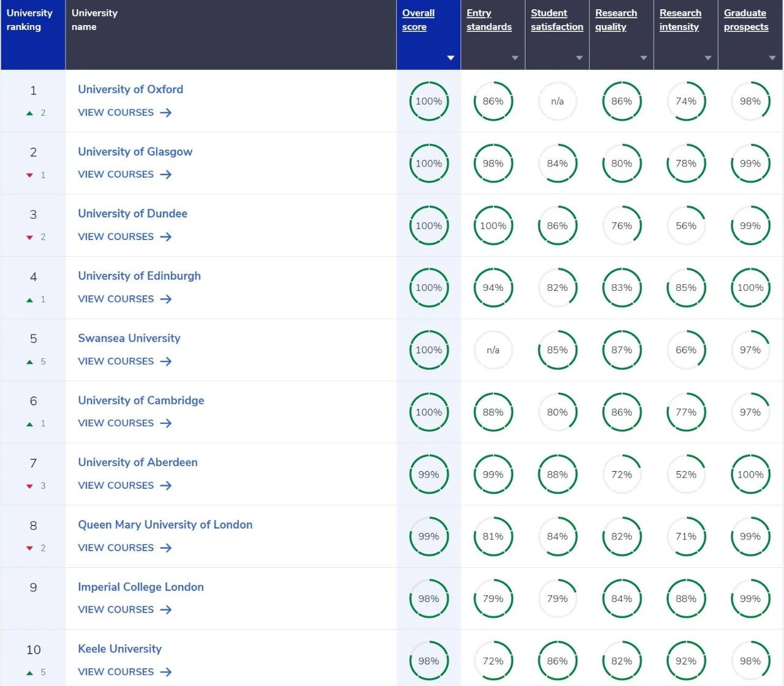This screenshot has height=686, width=784.
Task: Click the red down triangle under rank 2
Action: 29,175
